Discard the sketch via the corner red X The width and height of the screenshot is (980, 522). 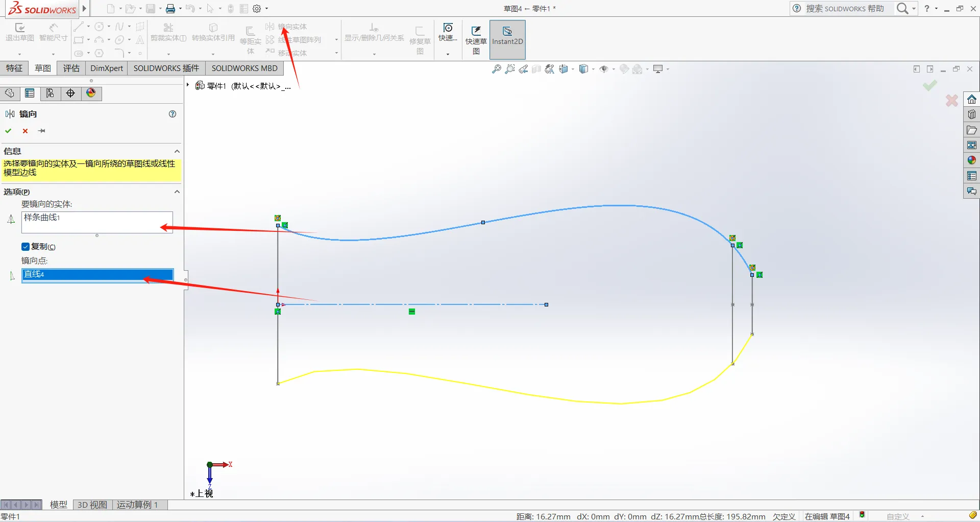coord(951,101)
